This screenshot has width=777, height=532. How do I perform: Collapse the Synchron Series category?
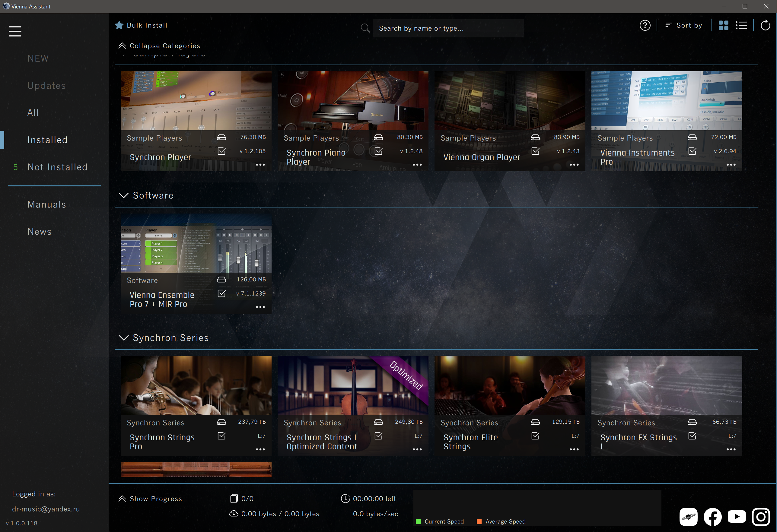click(x=124, y=338)
